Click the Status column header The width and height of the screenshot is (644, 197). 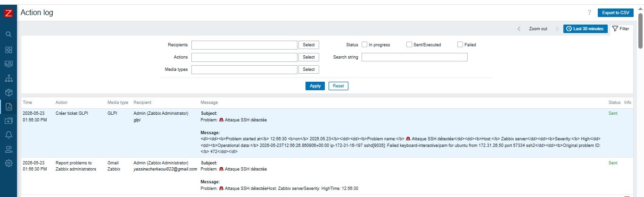(614, 103)
